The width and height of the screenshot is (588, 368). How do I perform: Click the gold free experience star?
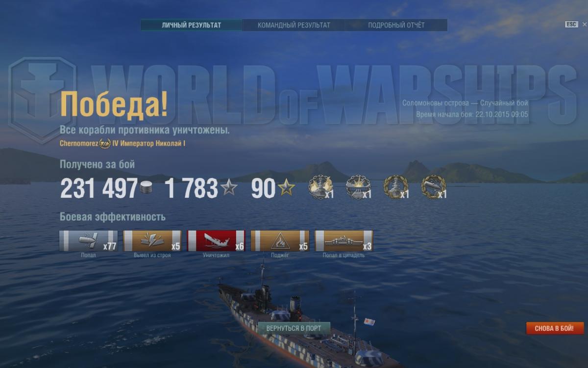287,187
